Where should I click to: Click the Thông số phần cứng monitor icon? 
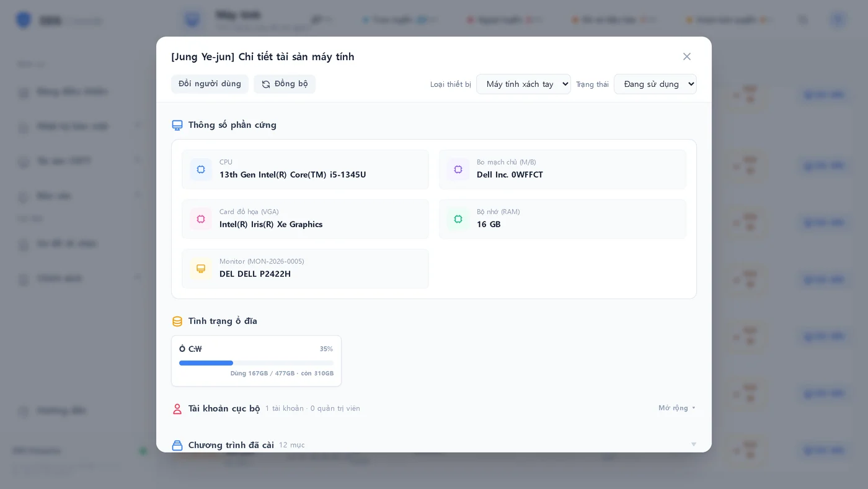177,125
